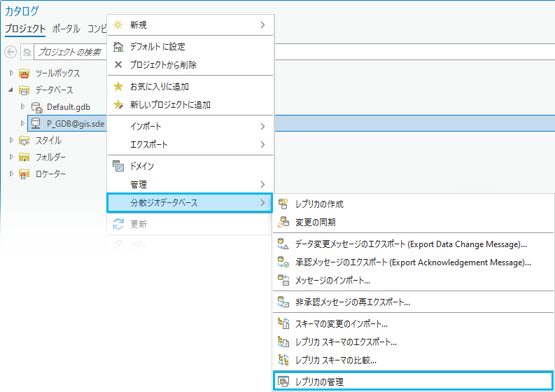
Task: Open the 管理 submenu
Action: 190,185
